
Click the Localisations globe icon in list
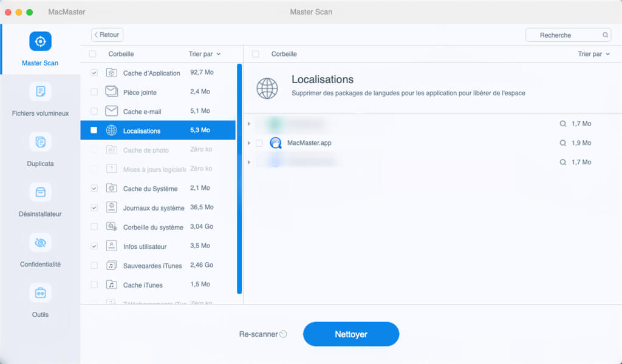tap(112, 130)
